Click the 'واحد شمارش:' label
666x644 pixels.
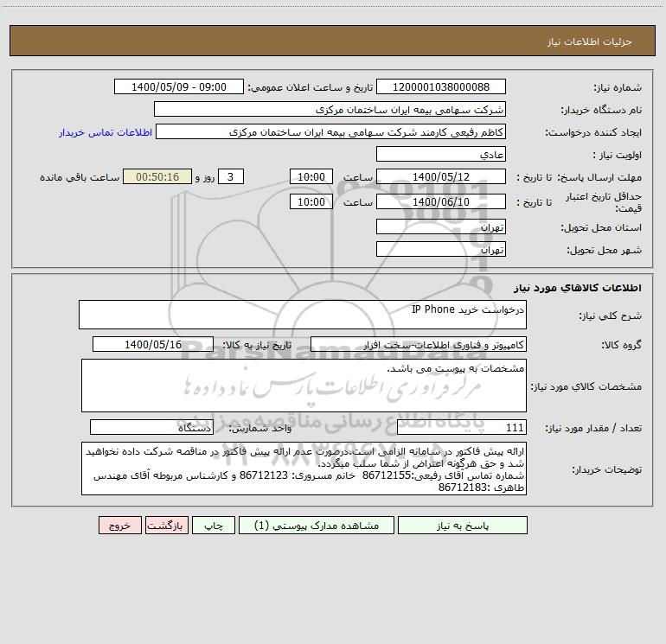click(x=260, y=429)
